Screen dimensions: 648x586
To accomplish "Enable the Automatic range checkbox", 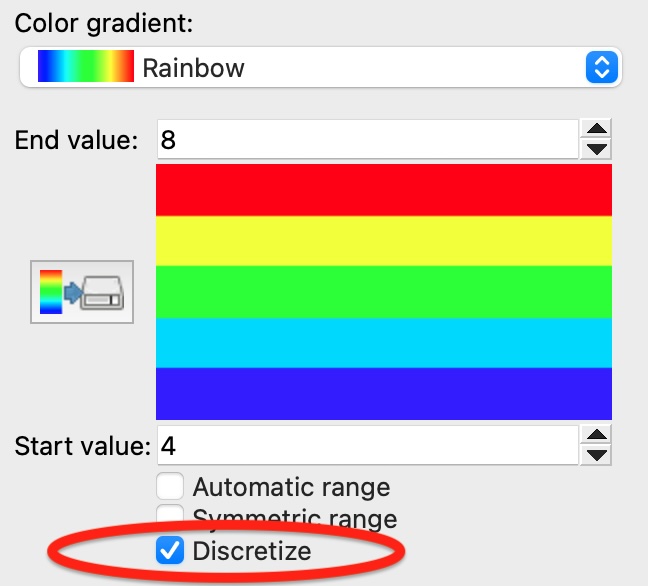I will (x=171, y=487).
